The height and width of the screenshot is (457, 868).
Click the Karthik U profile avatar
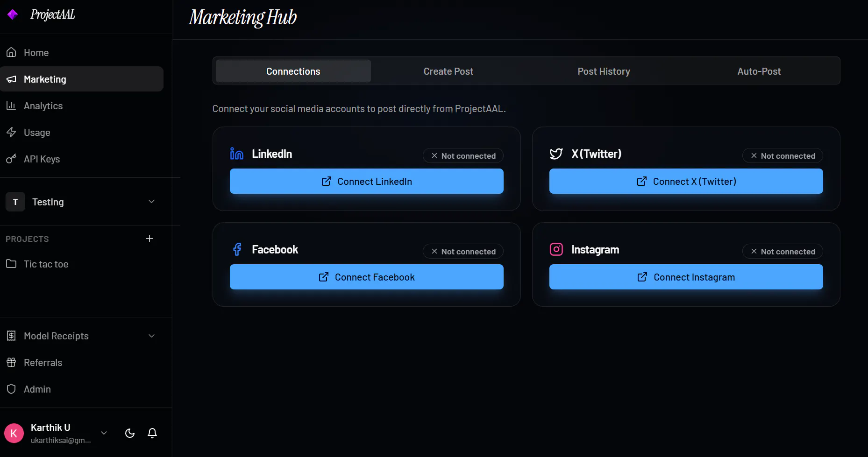(x=14, y=433)
